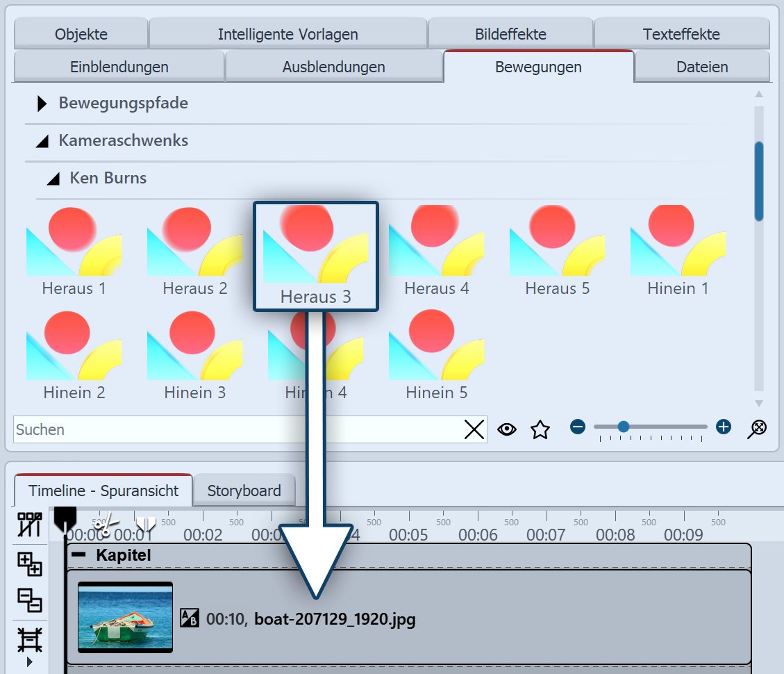Click the star favorites filter icon

pos(540,429)
